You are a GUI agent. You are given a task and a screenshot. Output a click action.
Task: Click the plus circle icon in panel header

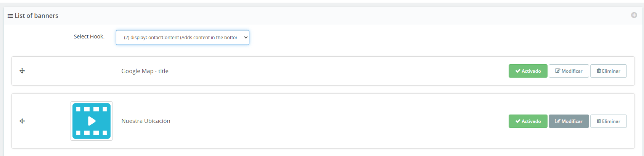click(634, 15)
